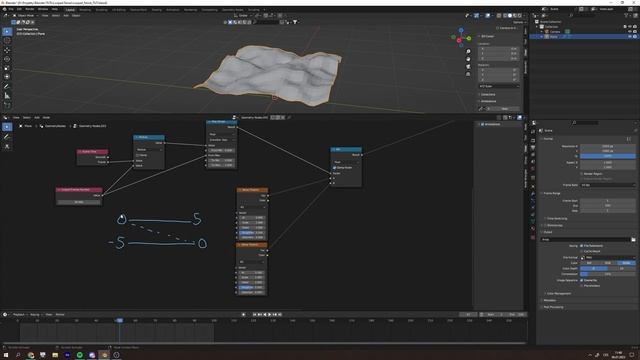
Task: Toggle Clamp Factor checkbox in Mix node
Action: point(334,168)
